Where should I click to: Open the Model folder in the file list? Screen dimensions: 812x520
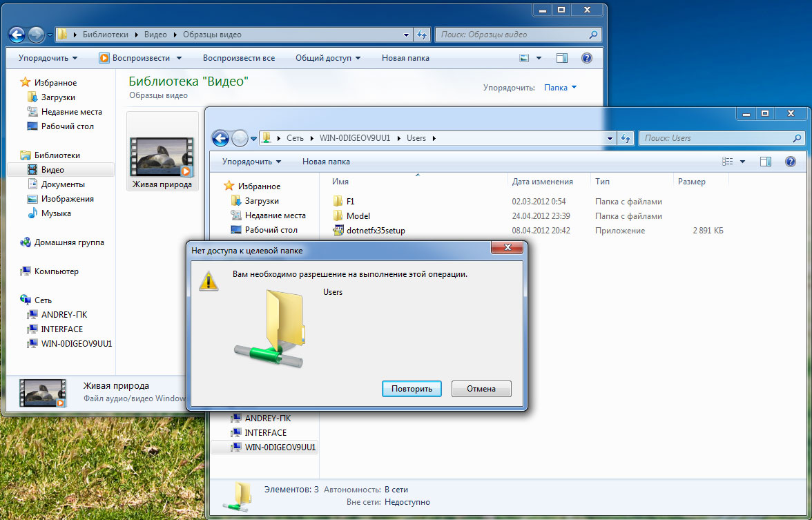[358, 216]
